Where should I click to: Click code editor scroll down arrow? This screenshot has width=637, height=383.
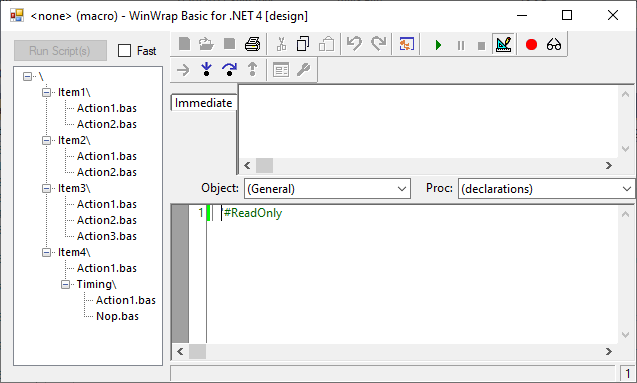[626, 335]
